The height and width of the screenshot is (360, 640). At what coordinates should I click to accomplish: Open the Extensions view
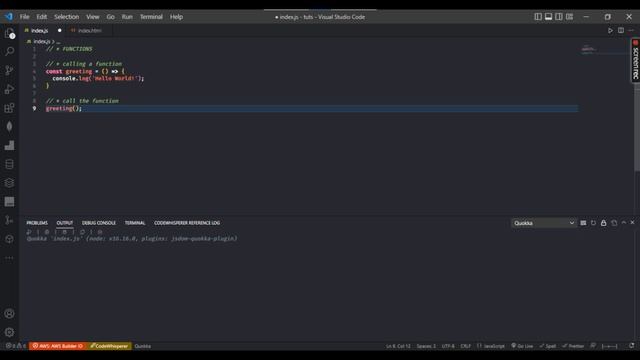pyautogui.click(x=9, y=108)
